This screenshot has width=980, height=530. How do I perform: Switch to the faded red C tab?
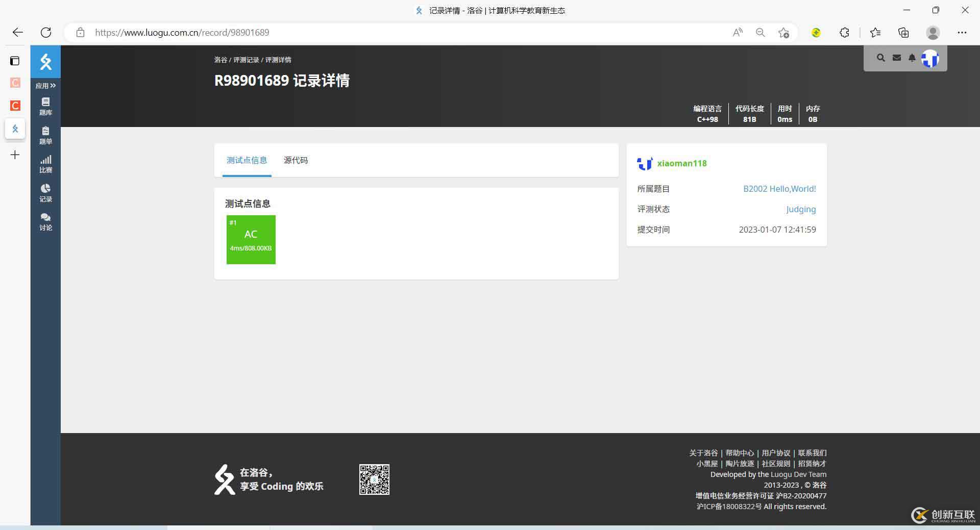point(15,83)
